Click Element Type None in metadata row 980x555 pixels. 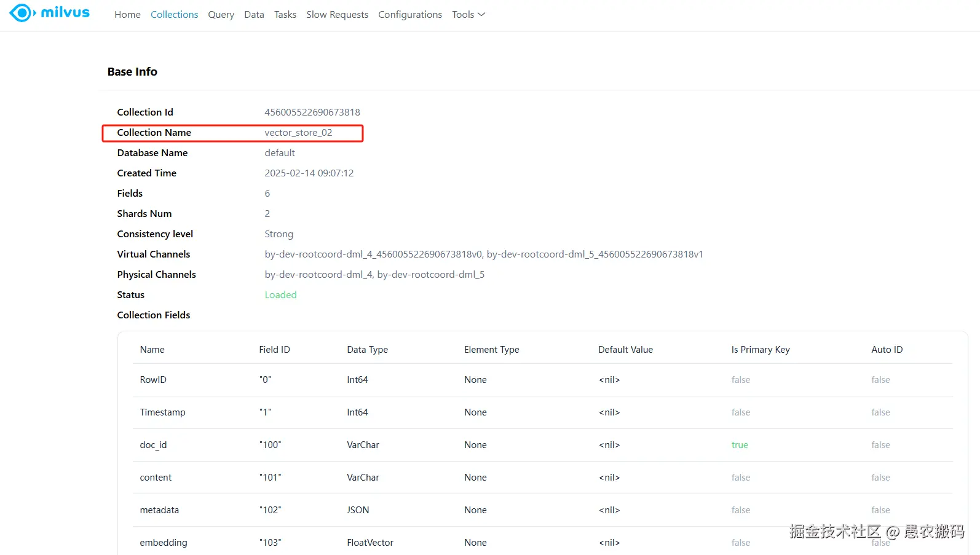475,510
